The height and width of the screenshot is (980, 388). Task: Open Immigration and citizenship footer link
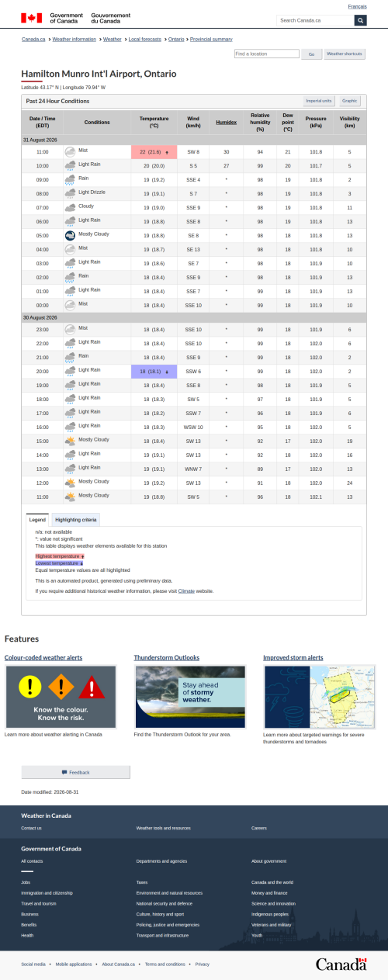click(47, 893)
